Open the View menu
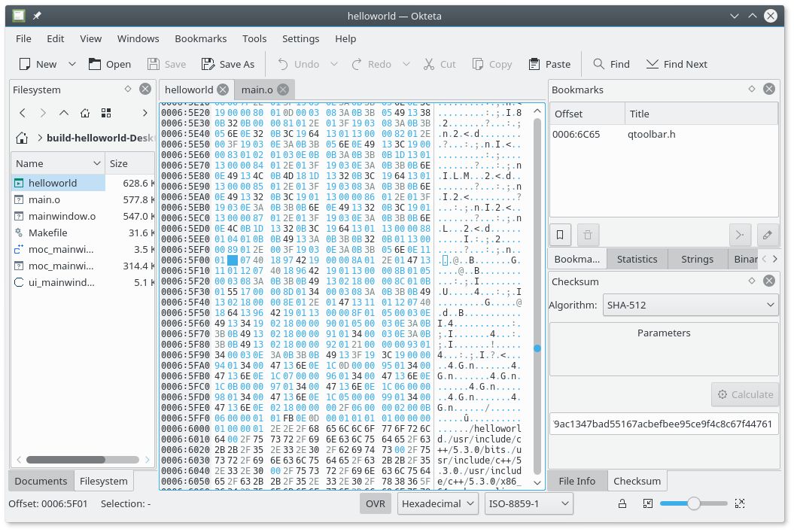This screenshot has height=532, width=794. [x=90, y=38]
